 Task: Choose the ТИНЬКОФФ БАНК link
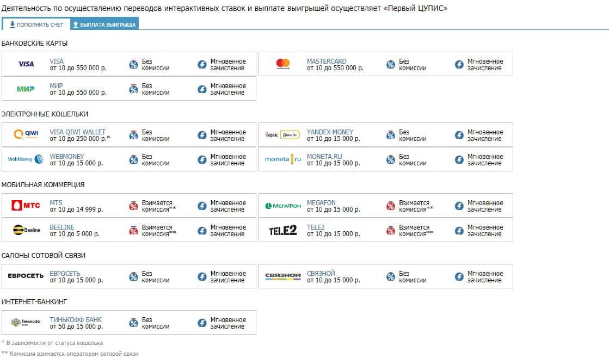coord(75,319)
